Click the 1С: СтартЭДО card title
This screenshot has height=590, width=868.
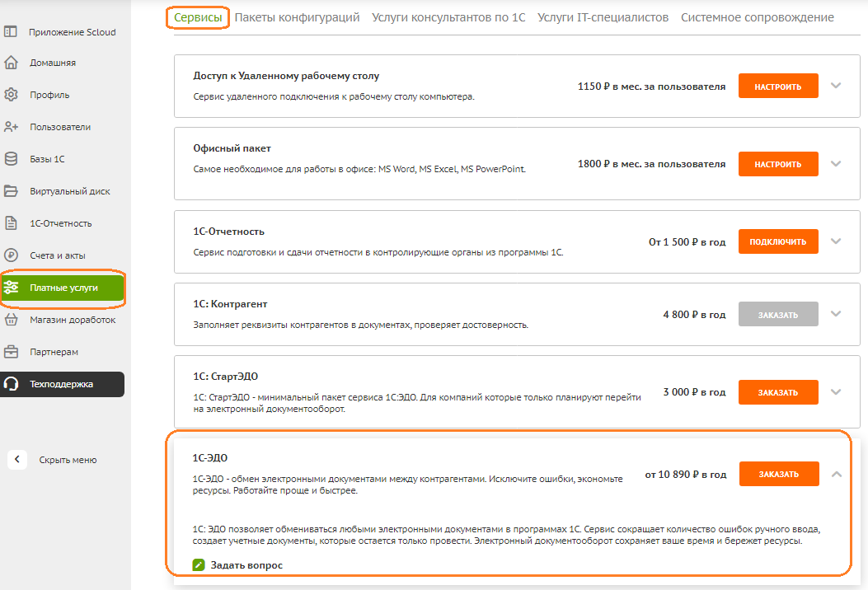pyautogui.click(x=225, y=377)
